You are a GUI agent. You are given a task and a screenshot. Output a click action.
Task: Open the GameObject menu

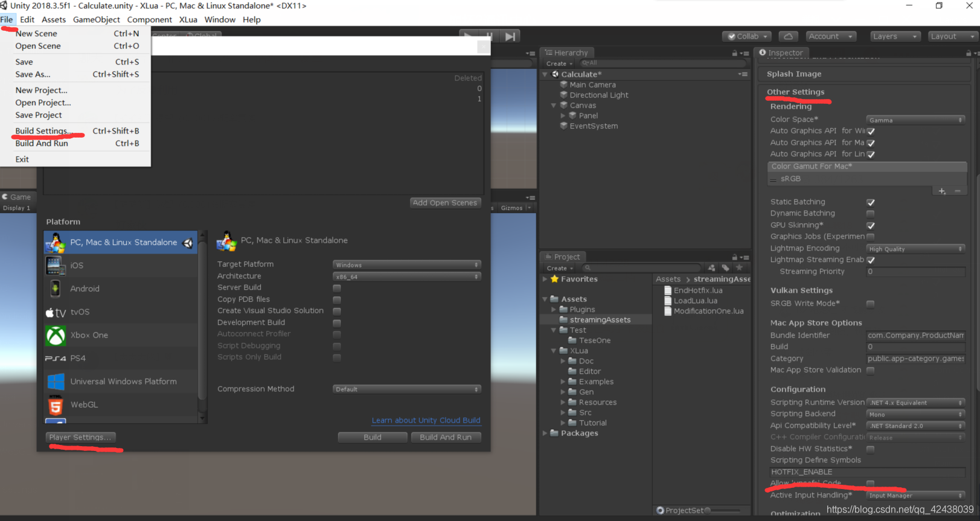(x=97, y=19)
